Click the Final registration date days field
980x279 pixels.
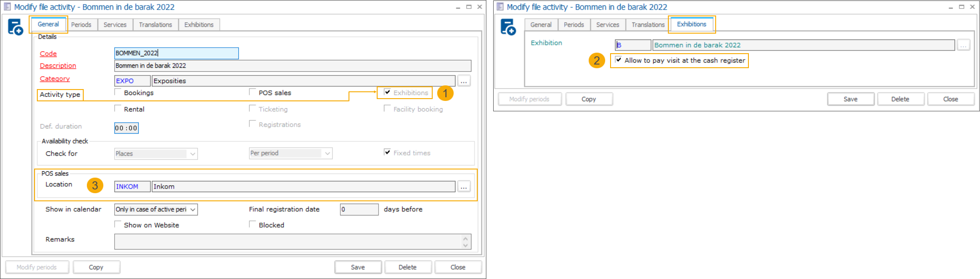(x=359, y=209)
